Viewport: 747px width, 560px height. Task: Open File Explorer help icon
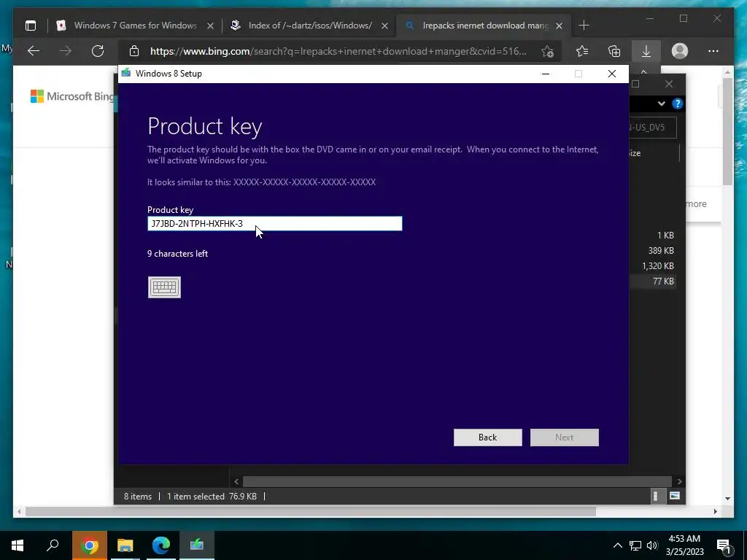(x=677, y=104)
